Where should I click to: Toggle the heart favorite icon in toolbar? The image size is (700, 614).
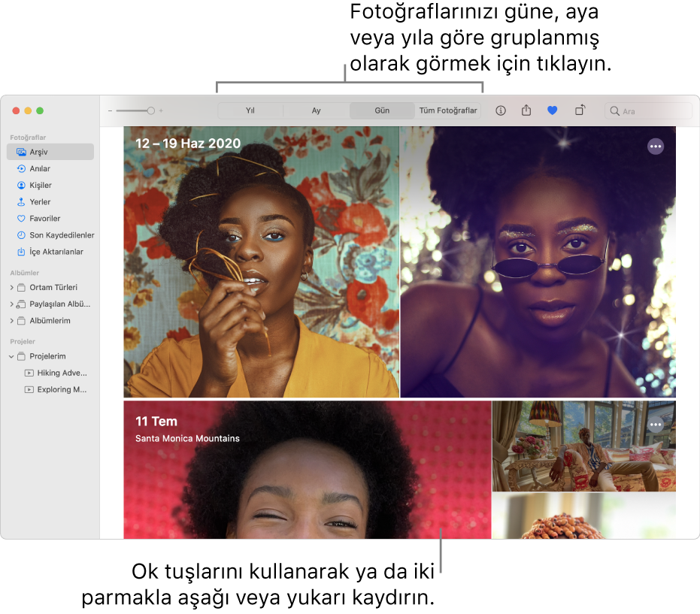pyautogui.click(x=553, y=110)
